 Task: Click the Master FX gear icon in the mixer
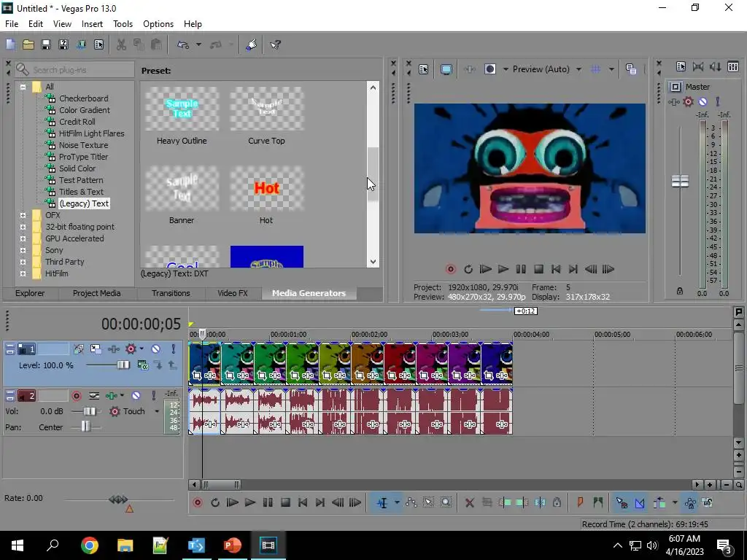[x=688, y=102]
